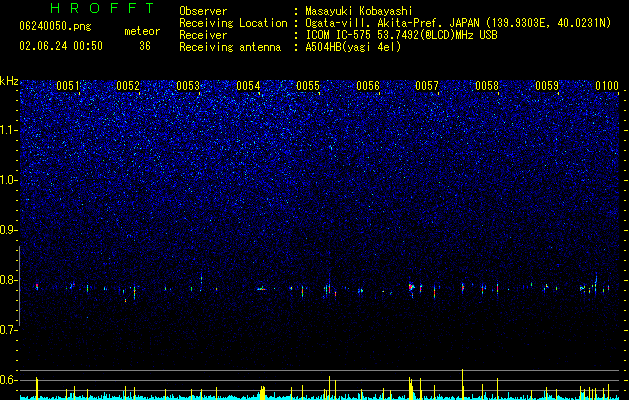The height and width of the screenshot is (400, 629).
Task: Click the 0.6 frequency axis label
Action: coord(9,380)
